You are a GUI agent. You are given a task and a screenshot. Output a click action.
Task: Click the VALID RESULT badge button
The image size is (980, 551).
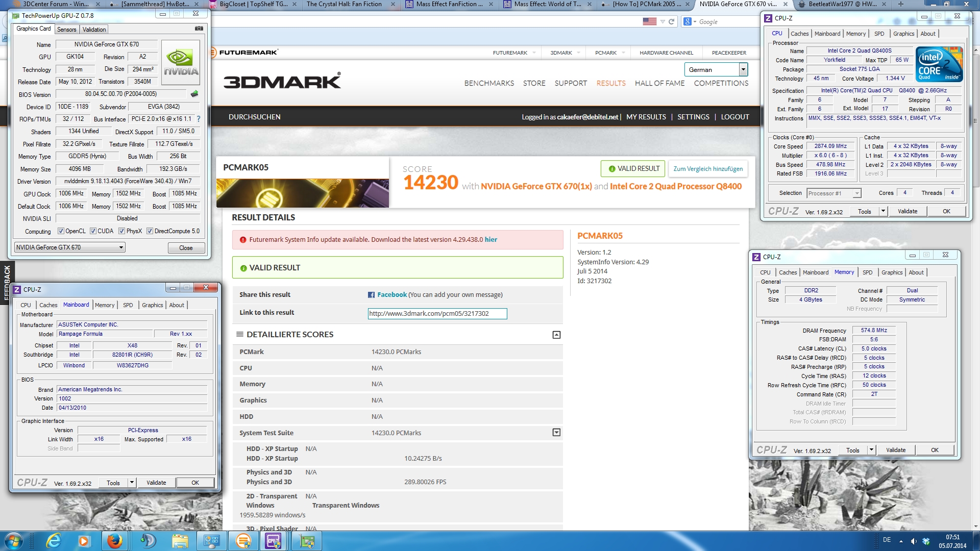pyautogui.click(x=633, y=169)
